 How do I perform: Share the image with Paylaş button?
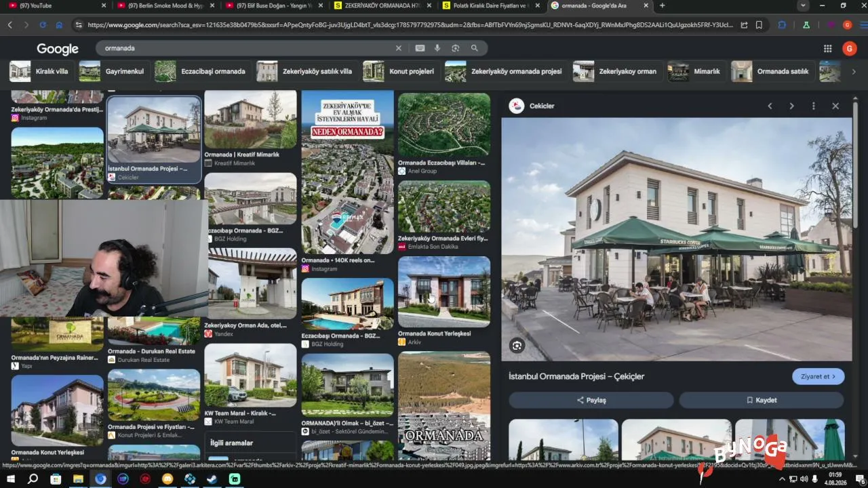point(591,400)
